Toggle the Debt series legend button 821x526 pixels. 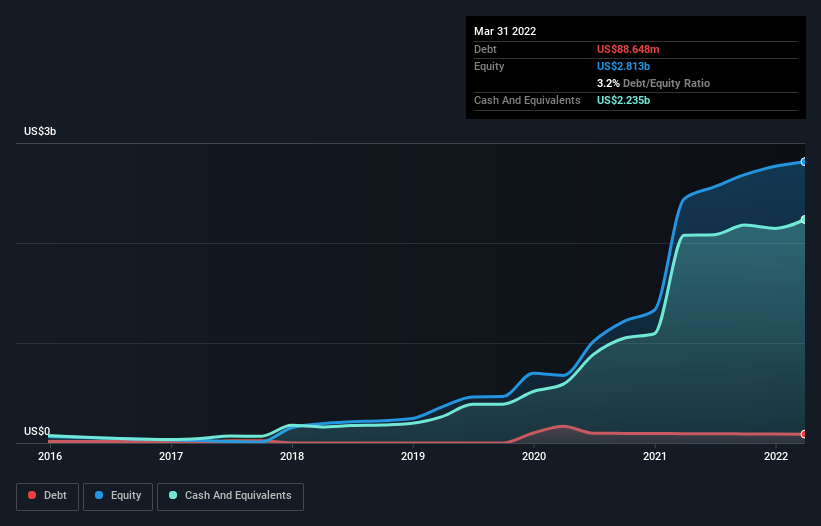[47, 496]
